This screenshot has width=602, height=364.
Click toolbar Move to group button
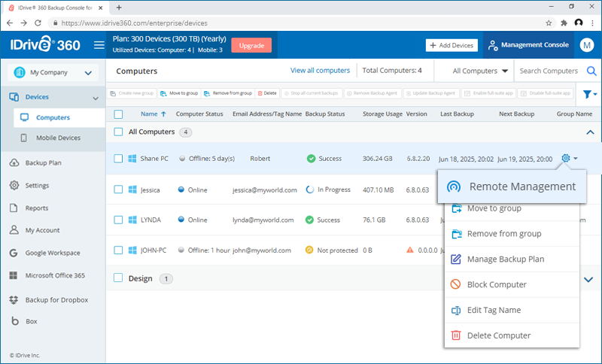pyautogui.click(x=179, y=93)
